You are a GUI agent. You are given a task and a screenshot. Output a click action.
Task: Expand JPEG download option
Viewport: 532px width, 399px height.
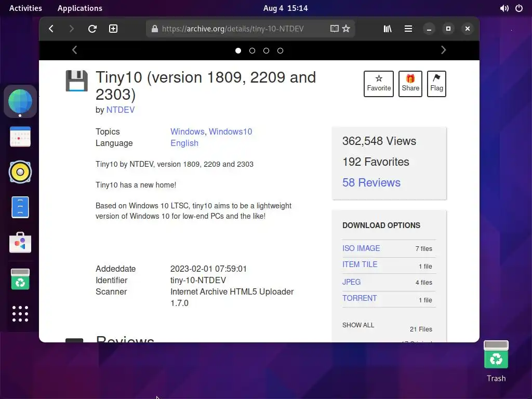(352, 282)
